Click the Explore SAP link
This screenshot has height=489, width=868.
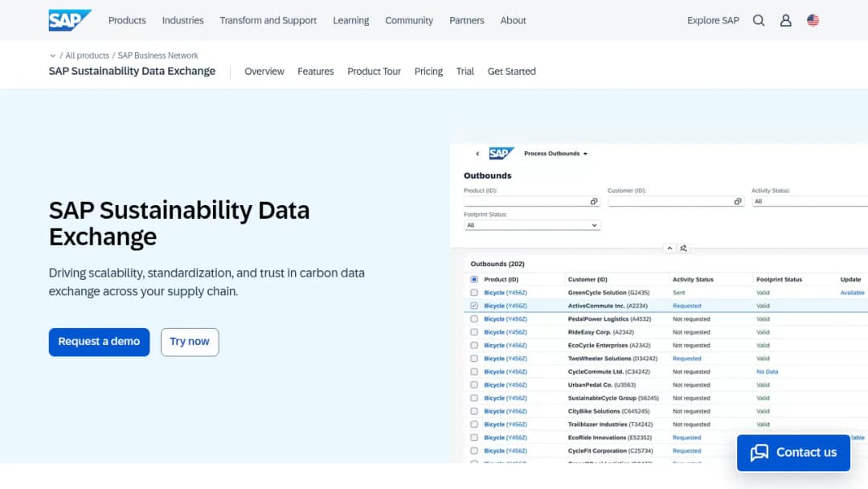click(x=713, y=20)
